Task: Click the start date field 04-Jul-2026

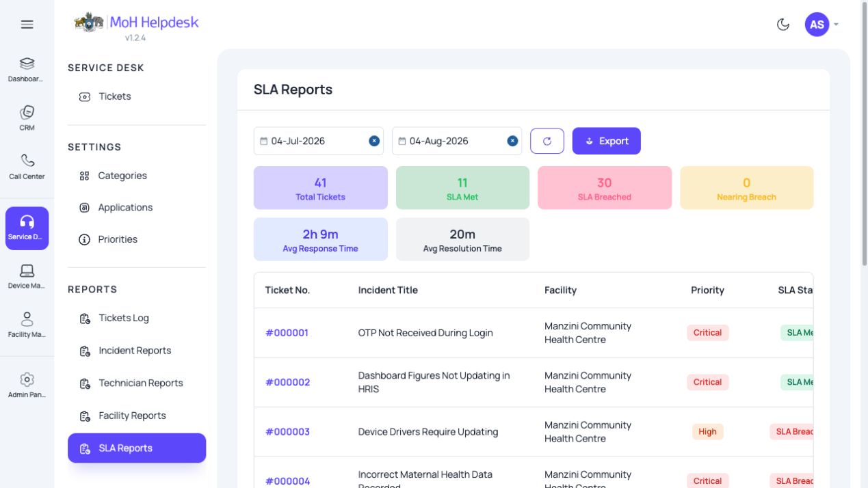Action: (x=319, y=141)
